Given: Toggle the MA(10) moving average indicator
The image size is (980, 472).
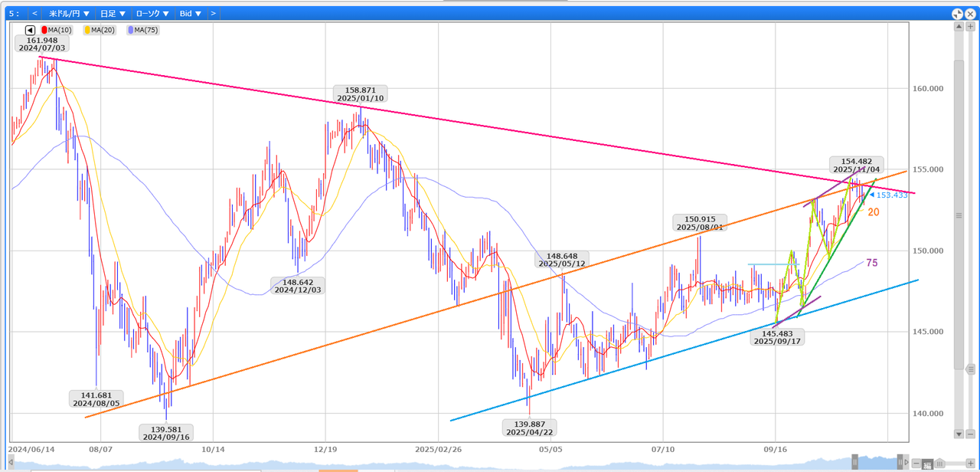Looking at the screenshot, I should click(x=58, y=30).
